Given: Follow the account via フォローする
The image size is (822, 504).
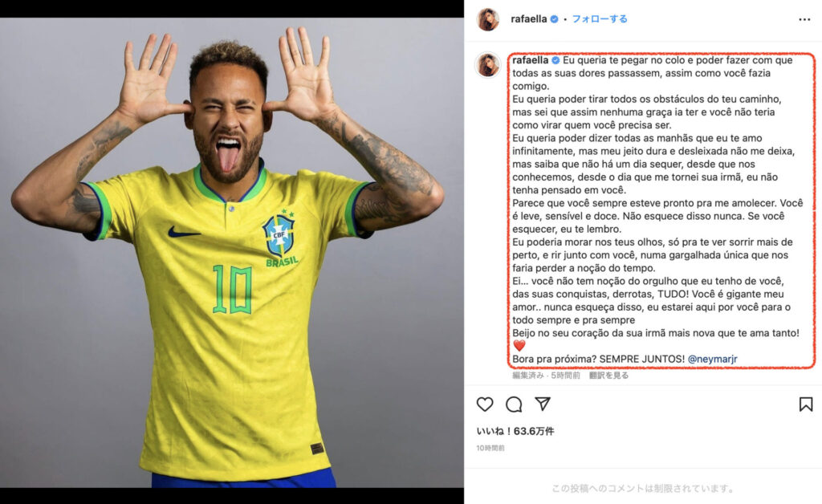Looking at the screenshot, I should [x=599, y=19].
